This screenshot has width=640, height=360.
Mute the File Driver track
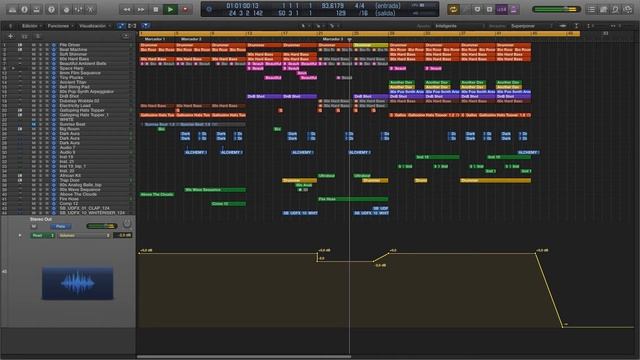tap(34, 45)
